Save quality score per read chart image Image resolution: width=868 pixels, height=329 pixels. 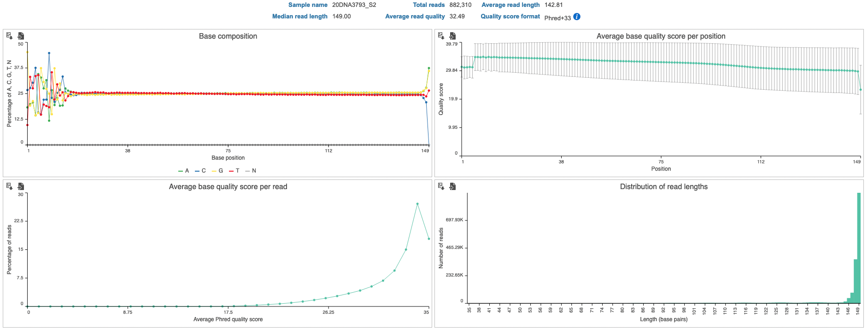9,186
